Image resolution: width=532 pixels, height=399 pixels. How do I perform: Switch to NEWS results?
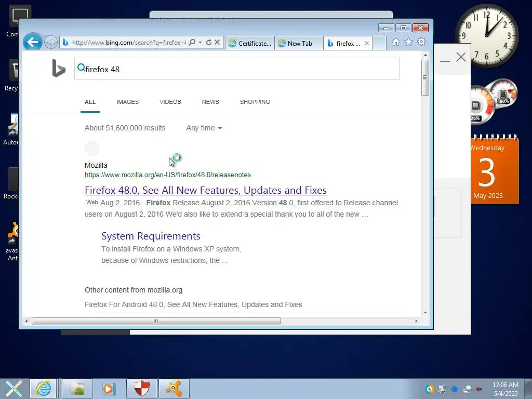(x=210, y=102)
